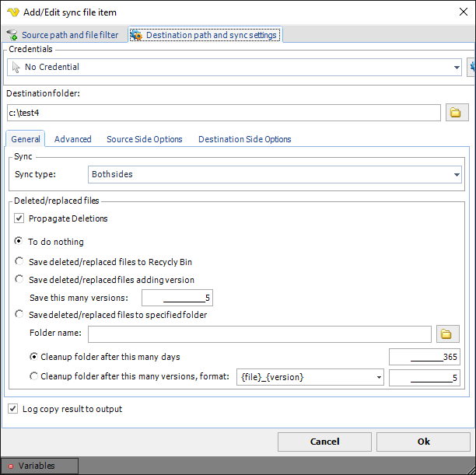Disable Log copy result to output

click(x=12, y=409)
